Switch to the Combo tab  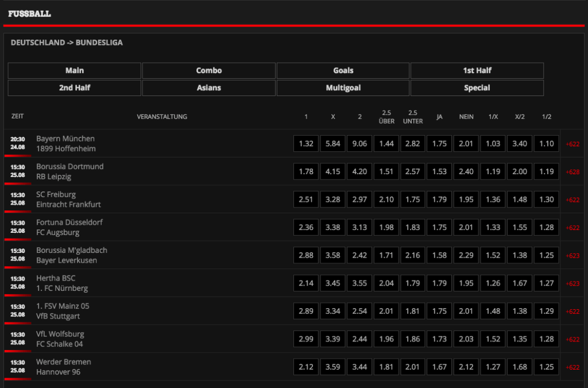tap(209, 71)
